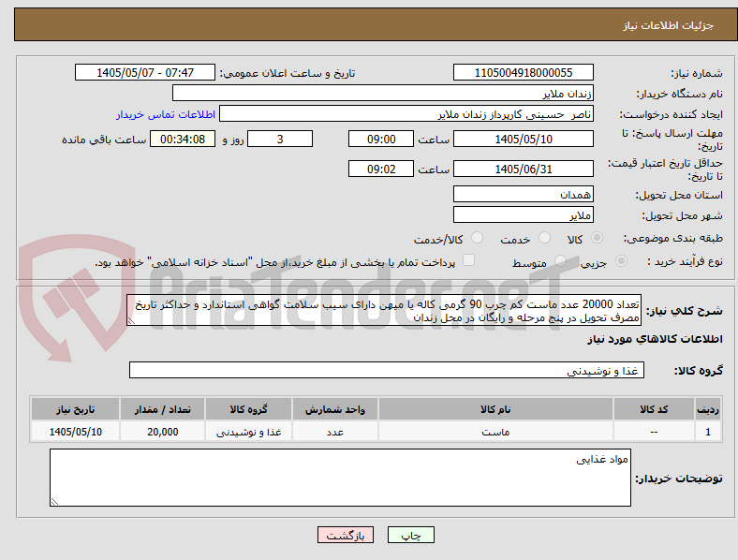Click the row number cell 1

pyautogui.click(x=708, y=432)
